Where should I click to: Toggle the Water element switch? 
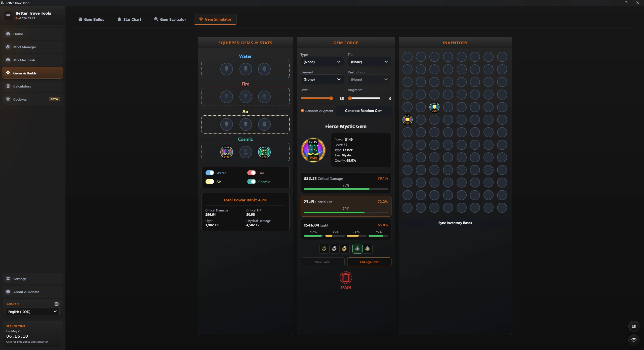tap(210, 173)
